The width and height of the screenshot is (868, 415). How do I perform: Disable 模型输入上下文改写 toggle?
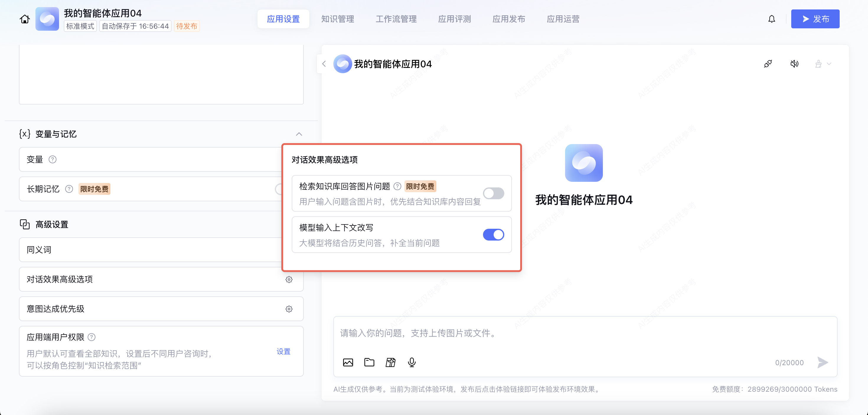click(x=493, y=235)
